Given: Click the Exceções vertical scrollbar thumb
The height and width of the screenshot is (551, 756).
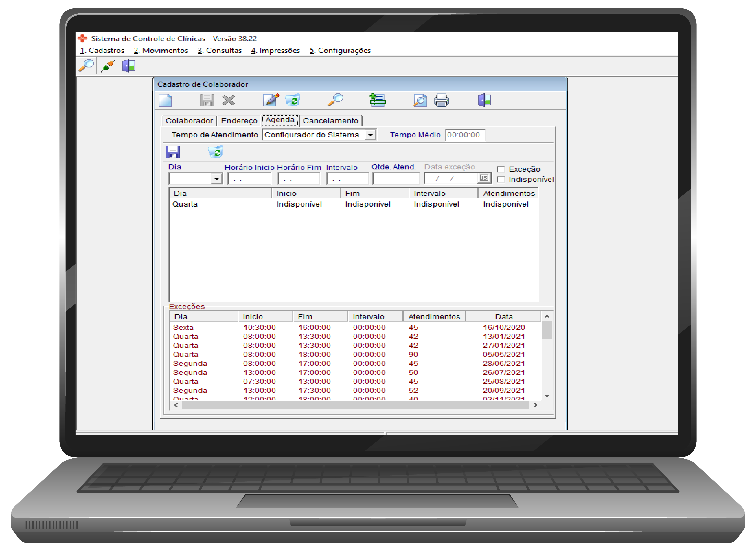Looking at the screenshot, I should tap(547, 330).
